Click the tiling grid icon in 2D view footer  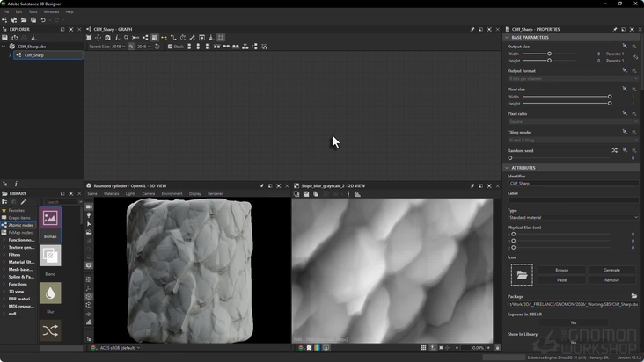click(x=423, y=348)
